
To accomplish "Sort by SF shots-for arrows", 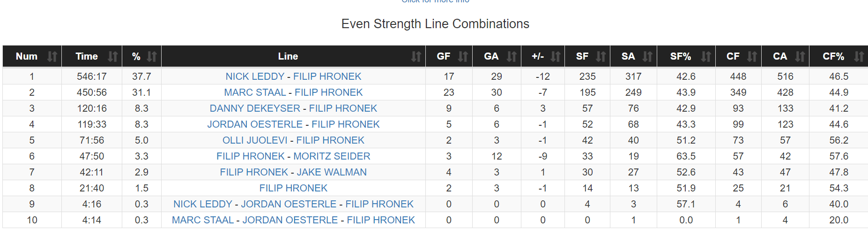I will coord(601,57).
